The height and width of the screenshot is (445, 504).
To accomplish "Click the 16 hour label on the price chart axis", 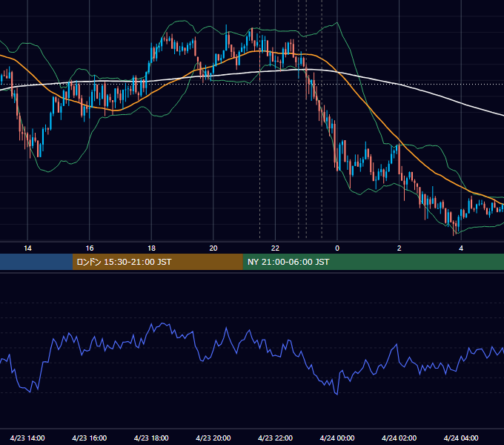I will coord(90,248).
